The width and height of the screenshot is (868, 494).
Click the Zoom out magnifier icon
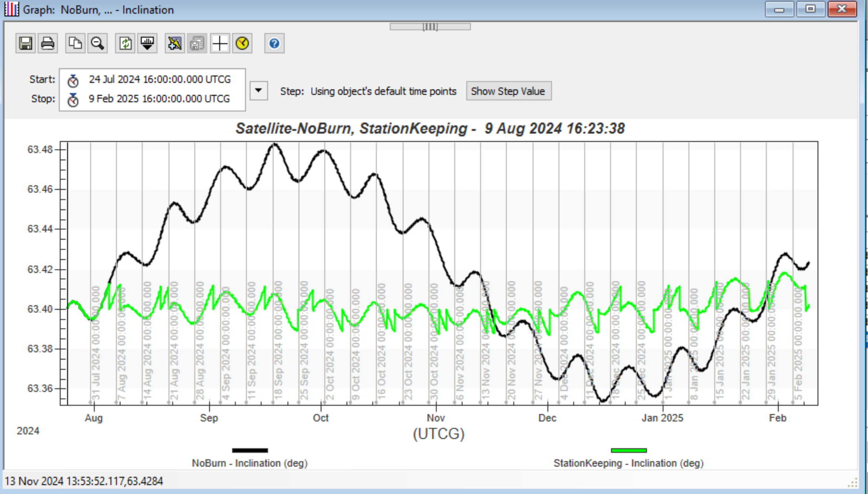tap(98, 44)
